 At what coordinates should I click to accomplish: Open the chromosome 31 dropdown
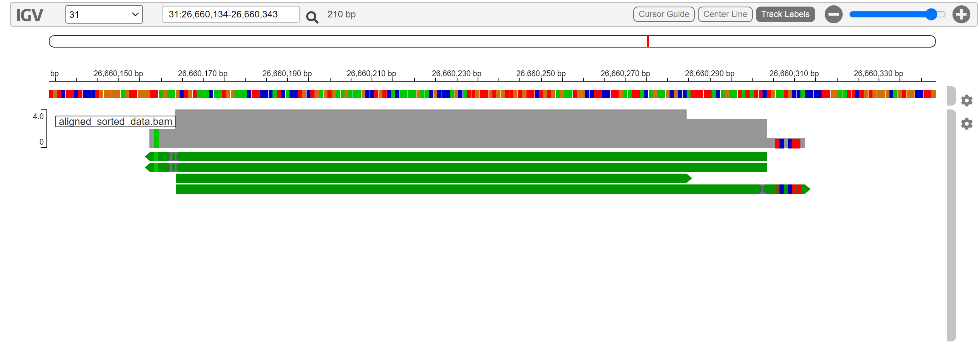[104, 14]
